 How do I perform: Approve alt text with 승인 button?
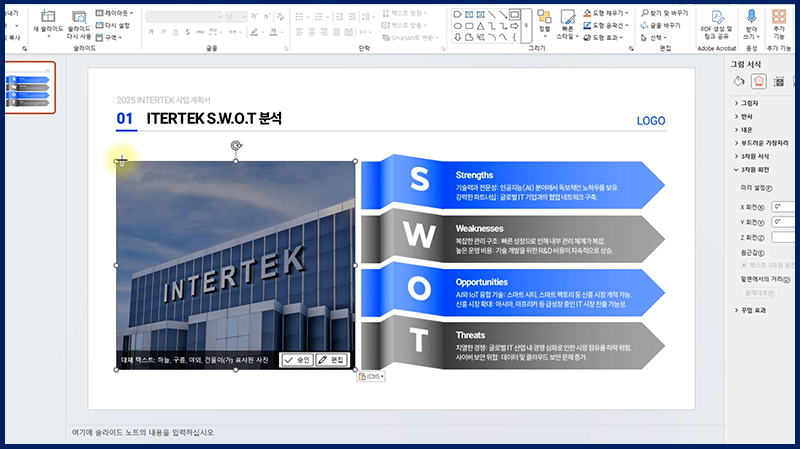297,360
